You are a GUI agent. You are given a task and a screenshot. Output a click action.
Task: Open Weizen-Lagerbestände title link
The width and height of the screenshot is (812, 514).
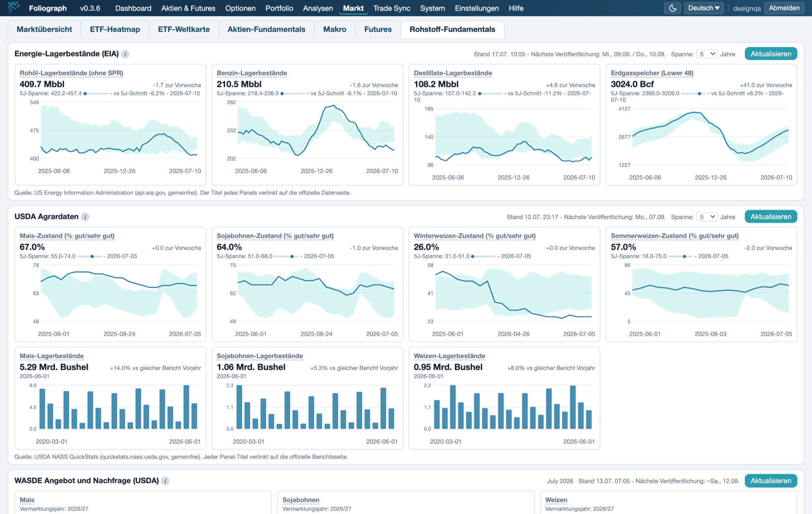[x=449, y=356]
